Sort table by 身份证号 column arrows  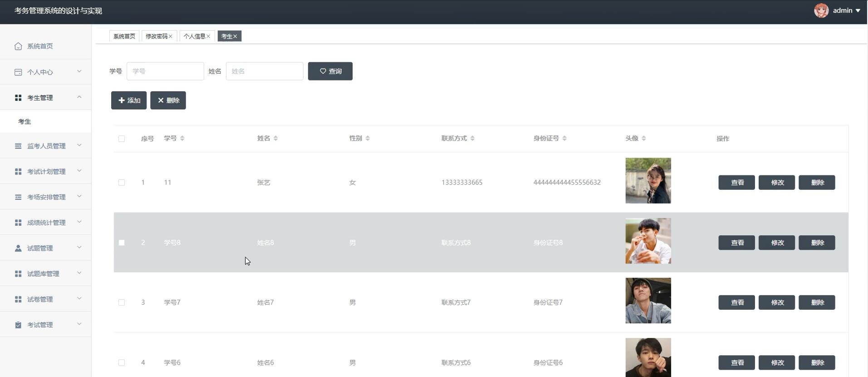click(564, 139)
